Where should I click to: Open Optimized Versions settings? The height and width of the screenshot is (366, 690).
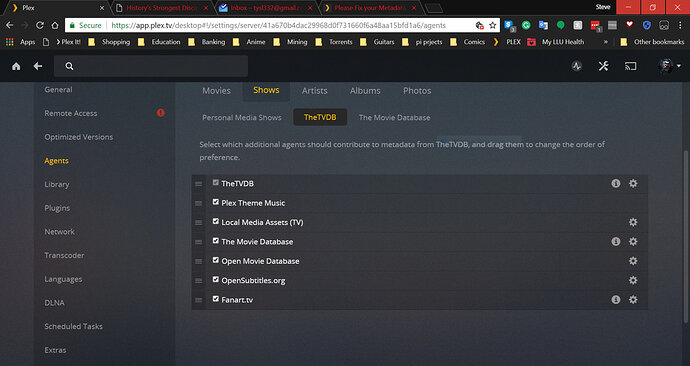[x=79, y=137]
